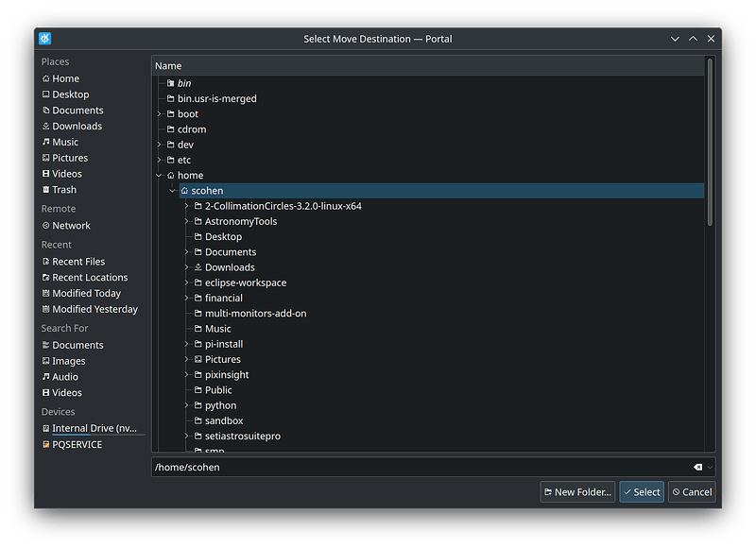Open Music in the Places panel
The height and width of the screenshot is (548, 756).
[x=65, y=142]
